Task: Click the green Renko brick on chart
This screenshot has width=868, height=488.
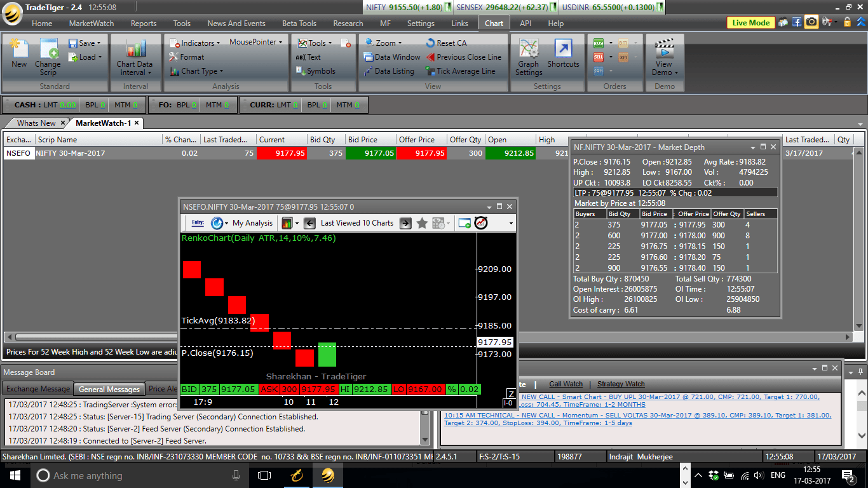Action: [x=327, y=355]
